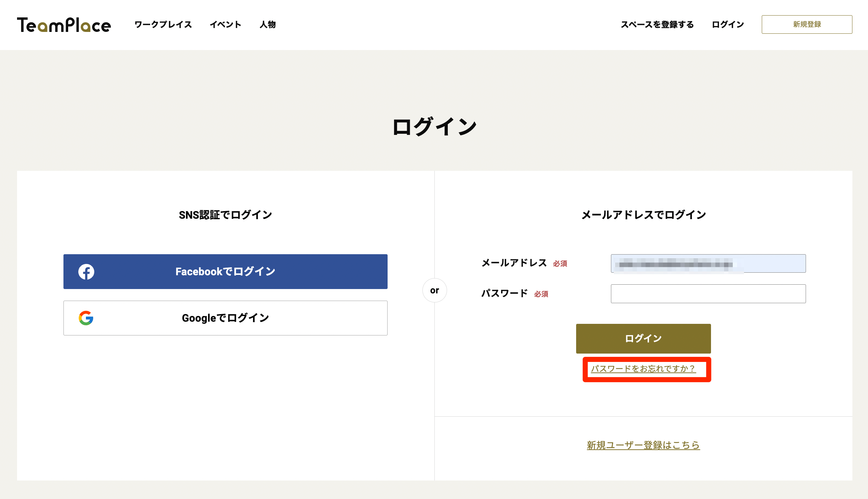The image size is (868, 499).
Task: Click スペースを登録する in header
Action: tap(657, 25)
